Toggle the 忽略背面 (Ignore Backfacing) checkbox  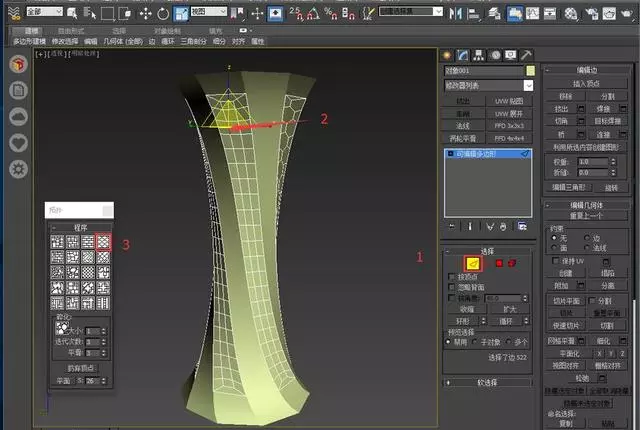point(452,286)
